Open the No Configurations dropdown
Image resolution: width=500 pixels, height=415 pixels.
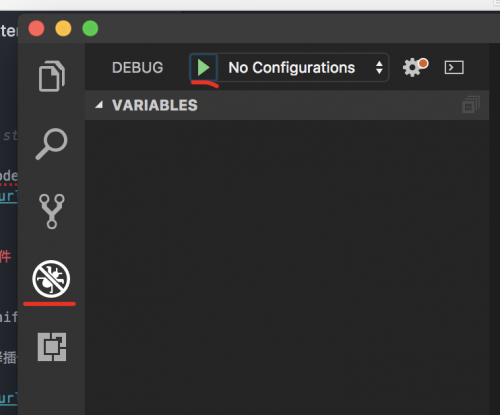click(x=302, y=68)
